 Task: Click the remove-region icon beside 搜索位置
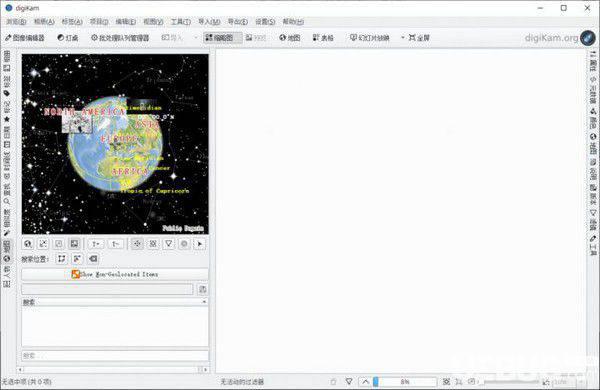93,259
